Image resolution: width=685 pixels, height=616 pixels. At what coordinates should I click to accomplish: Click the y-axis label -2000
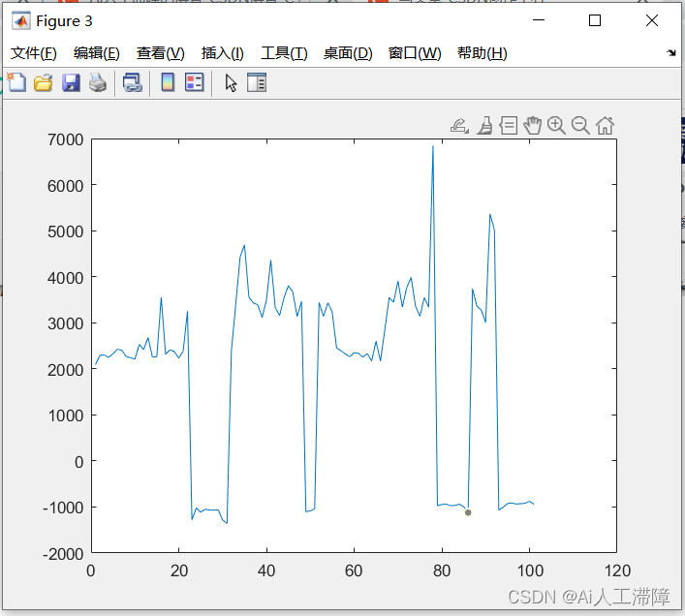(63, 554)
